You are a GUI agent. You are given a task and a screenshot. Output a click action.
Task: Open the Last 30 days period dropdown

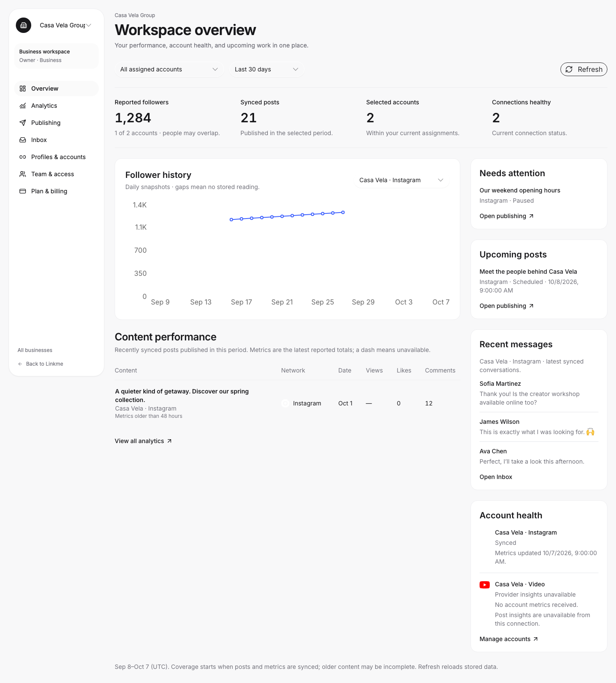pyautogui.click(x=267, y=69)
